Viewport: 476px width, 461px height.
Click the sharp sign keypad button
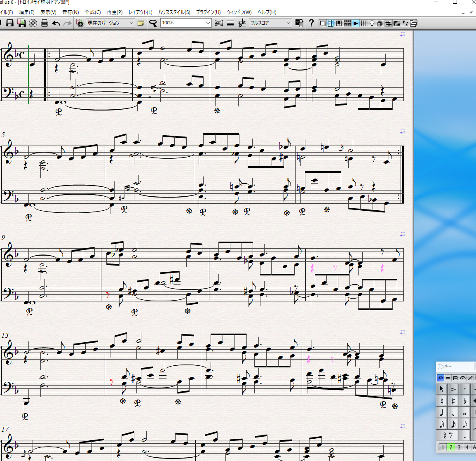pos(453,401)
